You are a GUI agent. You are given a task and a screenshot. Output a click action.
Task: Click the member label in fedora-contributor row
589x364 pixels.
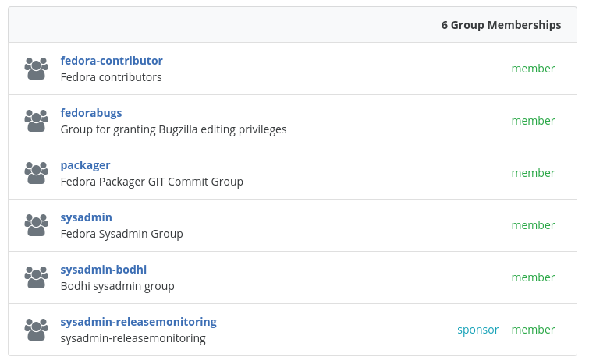pyautogui.click(x=533, y=69)
